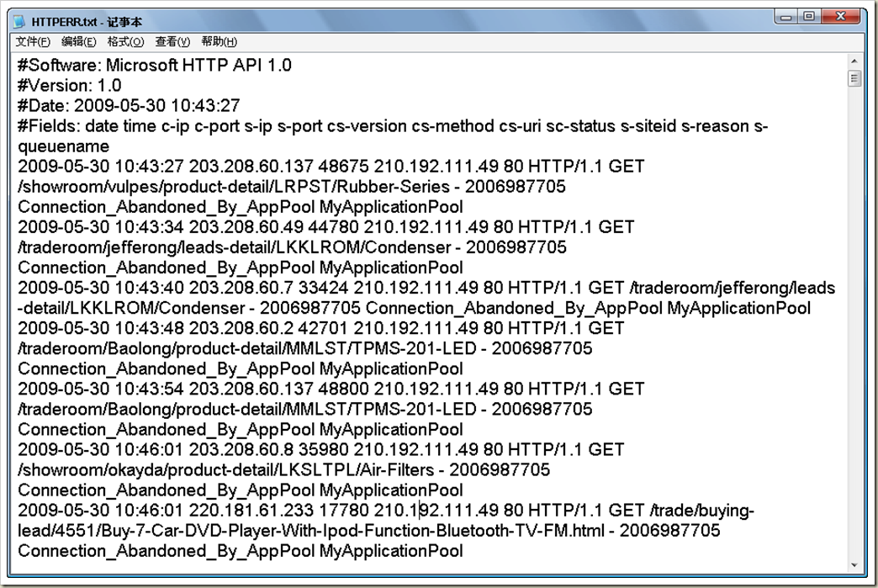Click the scrollbar track below the thumb
The height and width of the screenshot is (588, 878).
pyautogui.click(x=854, y=336)
